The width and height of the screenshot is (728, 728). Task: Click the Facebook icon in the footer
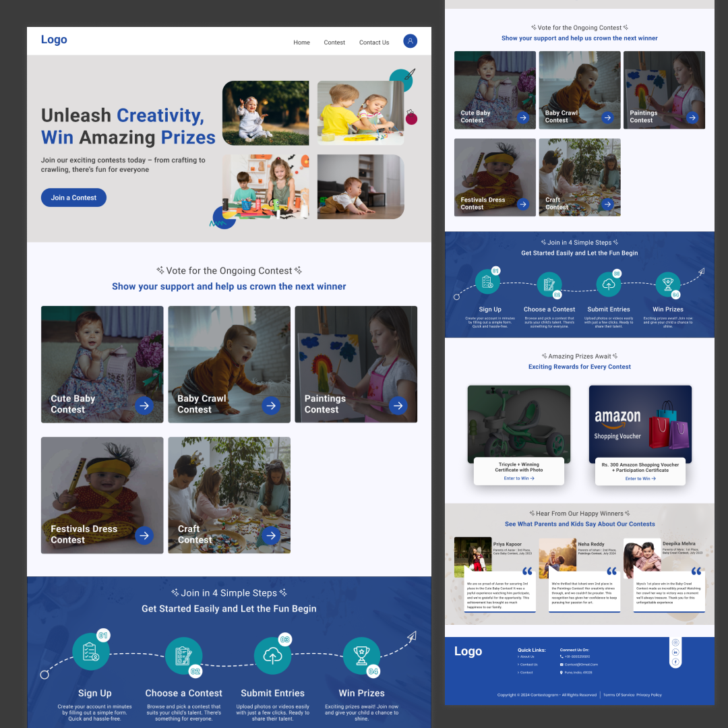pyautogui.click(x=675, y=663)
